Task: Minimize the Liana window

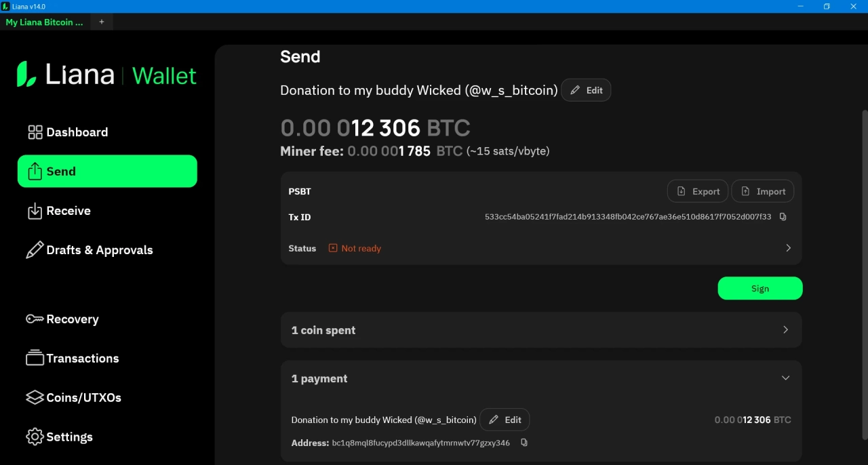Action: 801,6
